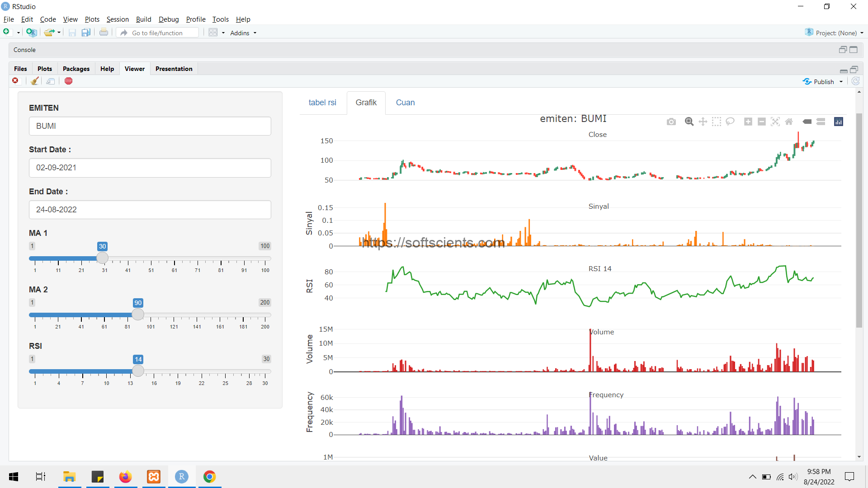Screen dimensions: 868x488
Task: Click the open file folder icon
Action: pos(49,32)
